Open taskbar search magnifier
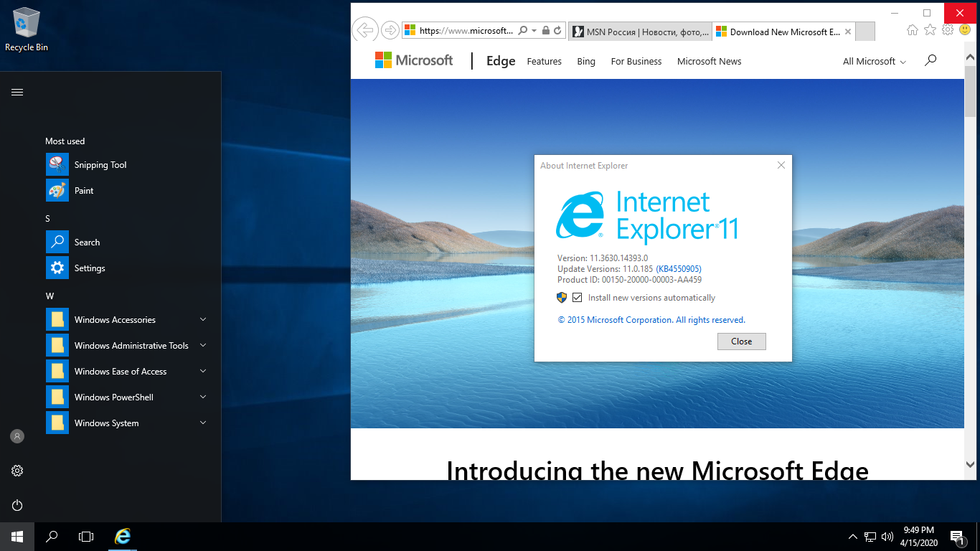 pyautogui.click(x=52, y=537)
